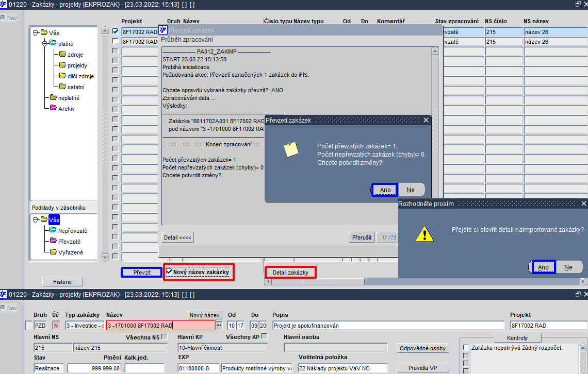Select the zdroje folder icon
Image resolution: width=588 pixels, height=374 pixels.
[x=62, y=54]
